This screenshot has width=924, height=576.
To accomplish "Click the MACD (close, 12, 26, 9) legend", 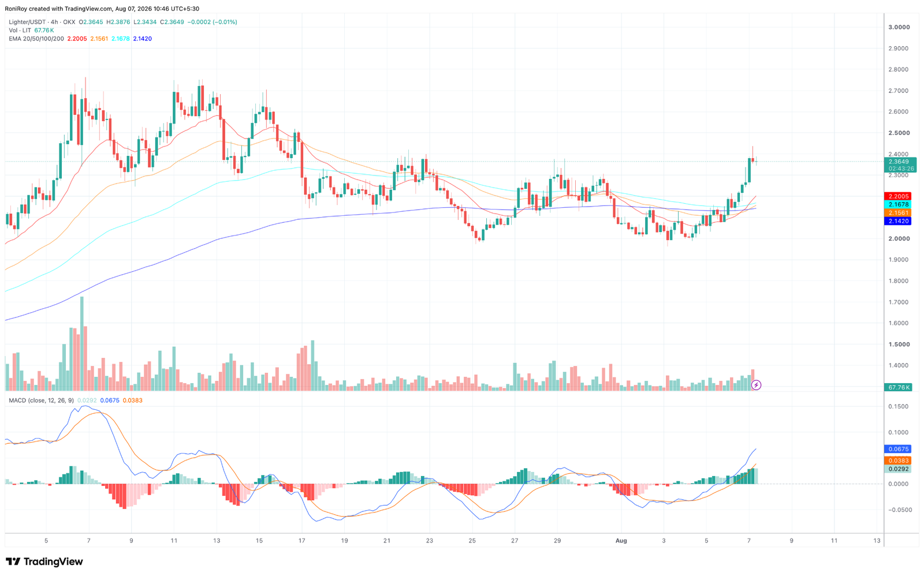I will coord(41,401).
